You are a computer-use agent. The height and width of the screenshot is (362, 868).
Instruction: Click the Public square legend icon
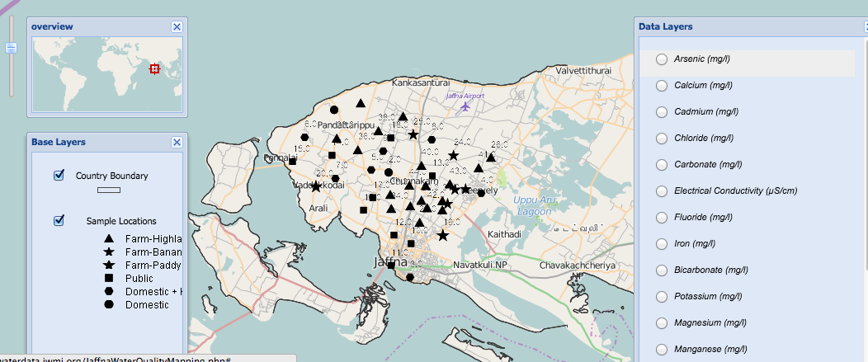(x=108, y=279)
